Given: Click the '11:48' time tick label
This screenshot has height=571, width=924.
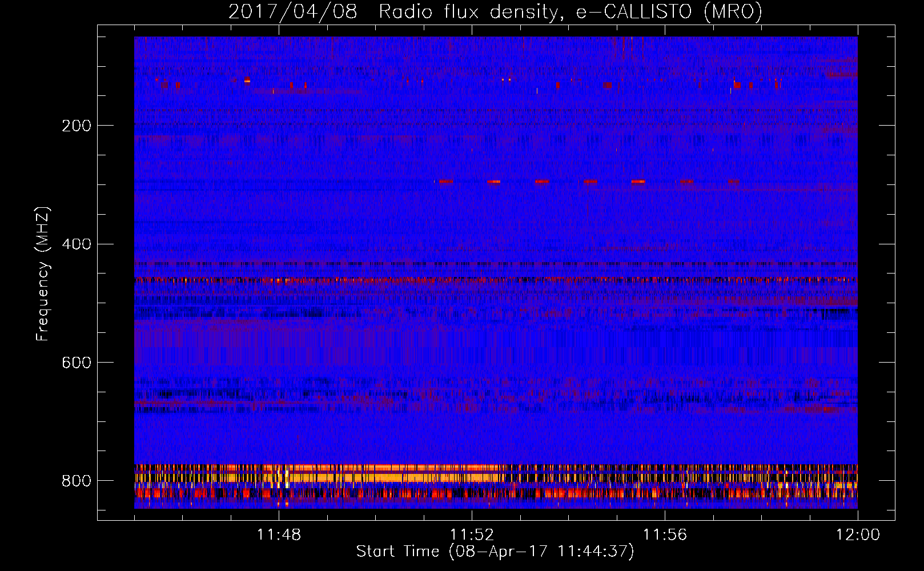Looking at the screenshot, I should tap(279, 535).
